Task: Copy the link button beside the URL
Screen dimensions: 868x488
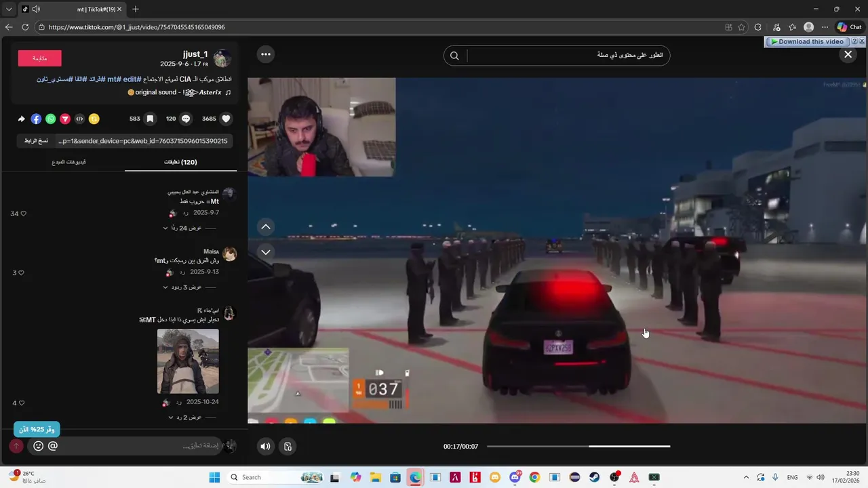Action: (36, 141)
